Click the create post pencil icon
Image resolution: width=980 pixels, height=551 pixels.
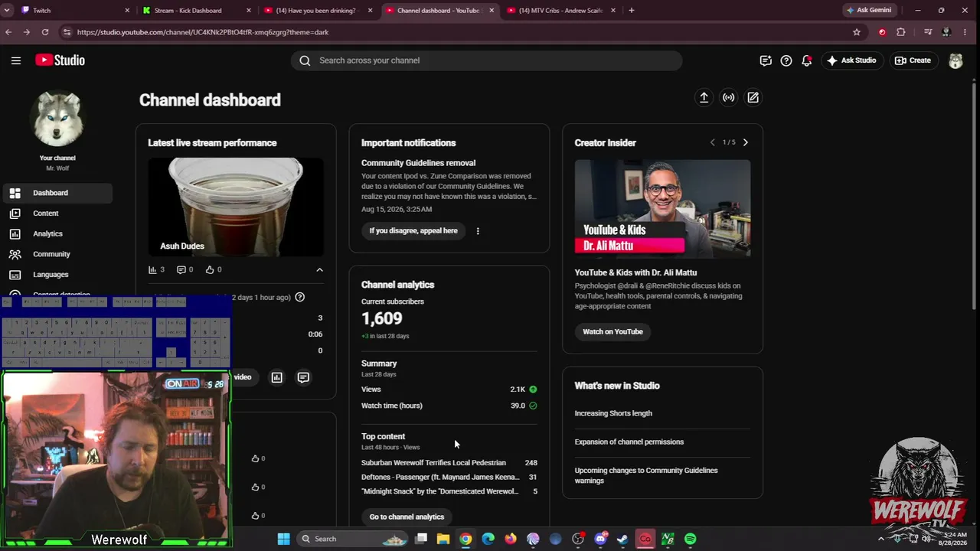[753, 97]
